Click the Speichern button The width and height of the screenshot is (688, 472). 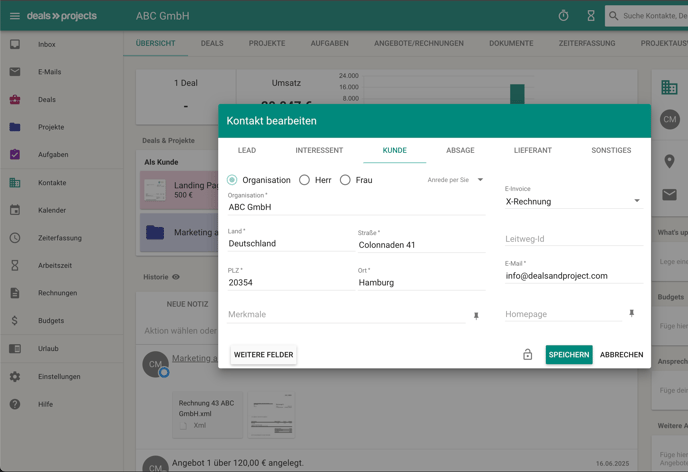[x=569, y=354]
